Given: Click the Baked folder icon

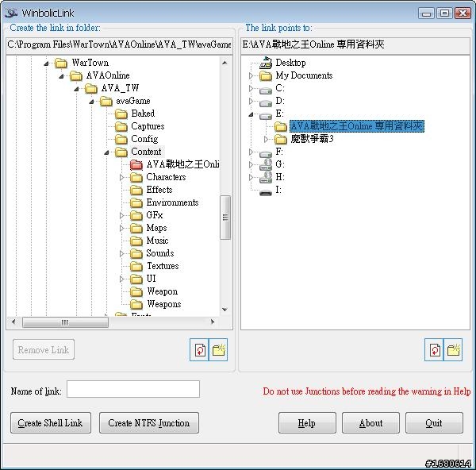Looking at the screenshot, I should [x=121, y=114].
